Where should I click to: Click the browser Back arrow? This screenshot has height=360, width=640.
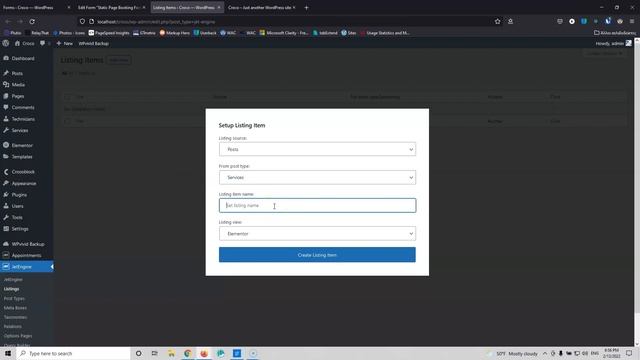[8, 21]
